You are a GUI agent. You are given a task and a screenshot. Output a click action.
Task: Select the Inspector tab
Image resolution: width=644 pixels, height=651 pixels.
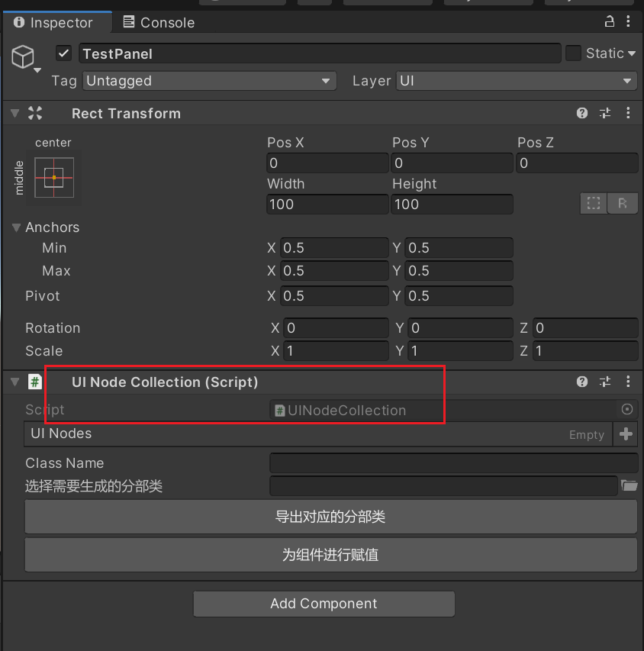pos(53,23)
